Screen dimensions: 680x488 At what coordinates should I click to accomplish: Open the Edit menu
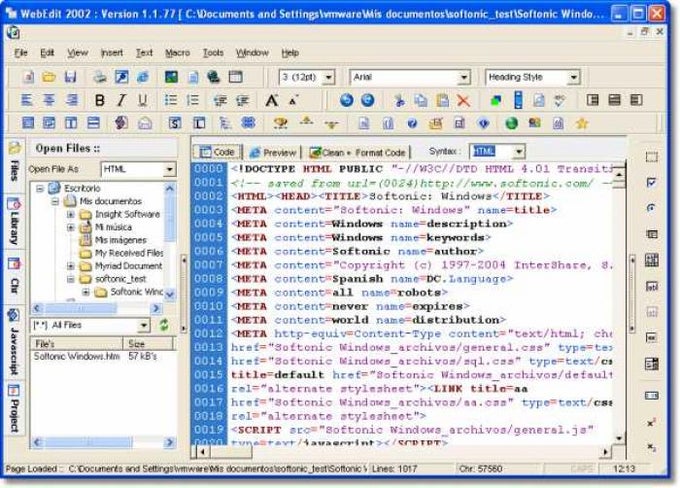coord(47,53)
